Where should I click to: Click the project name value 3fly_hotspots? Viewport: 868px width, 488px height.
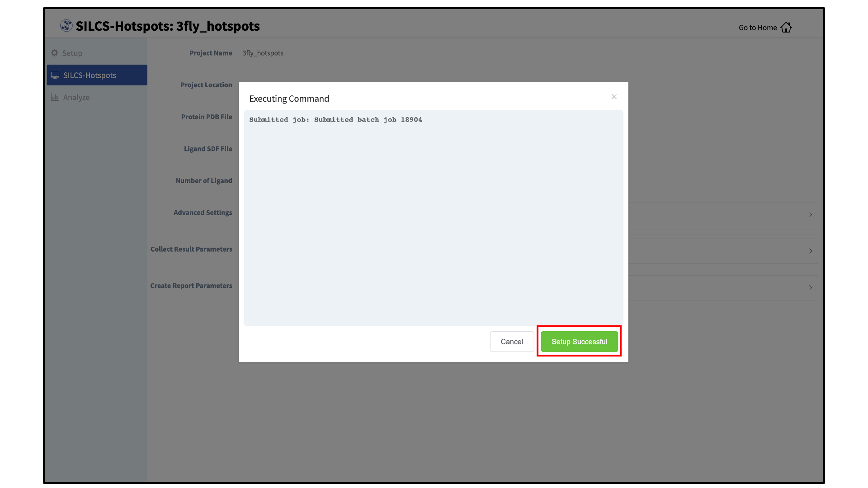pos(263,53)
